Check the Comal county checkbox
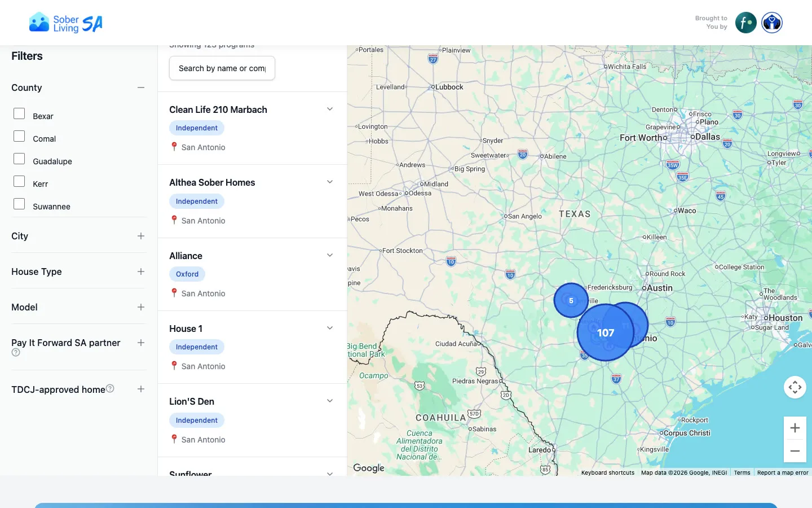Screen dimensions: 812x508 pyautogui.click(x=19, y=136)
